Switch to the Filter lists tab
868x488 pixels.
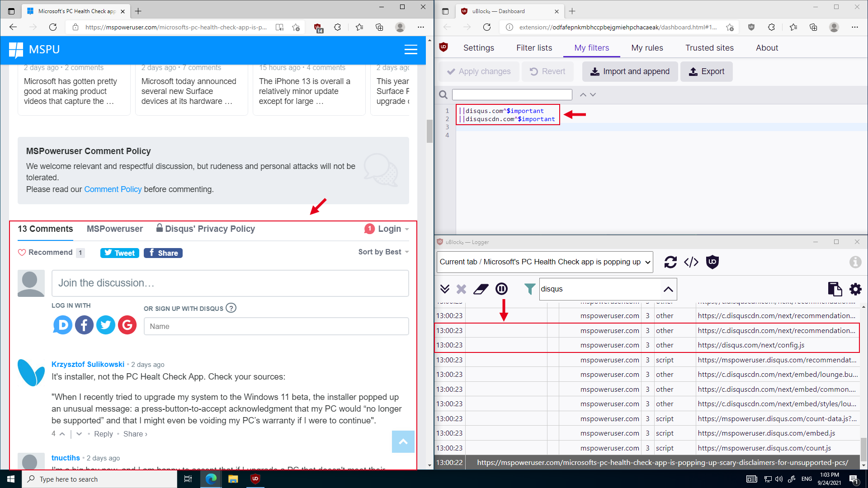(x=534, y=47)
